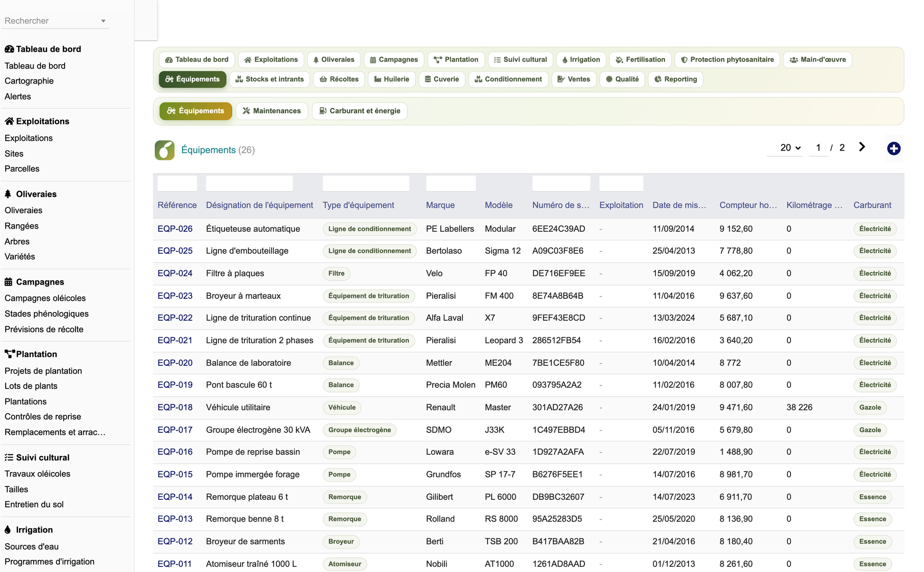The width and height of the screenshot is (924, 572).
Task: Open the Rechercher dropdown in sidebar
Action: point(55,21)
